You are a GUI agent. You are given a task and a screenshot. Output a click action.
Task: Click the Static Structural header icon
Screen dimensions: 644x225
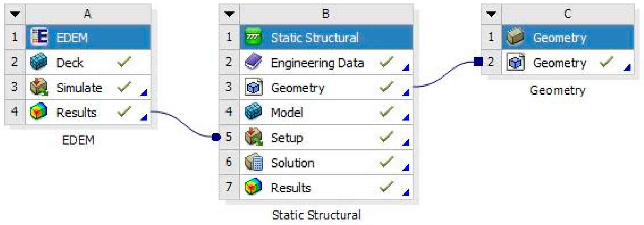(x=253, y=37)
